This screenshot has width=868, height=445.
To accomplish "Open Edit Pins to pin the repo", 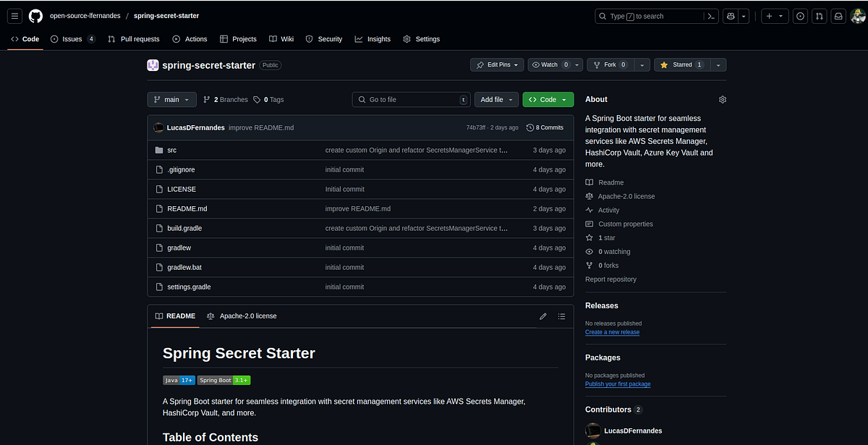I will (x=497, y=64).
